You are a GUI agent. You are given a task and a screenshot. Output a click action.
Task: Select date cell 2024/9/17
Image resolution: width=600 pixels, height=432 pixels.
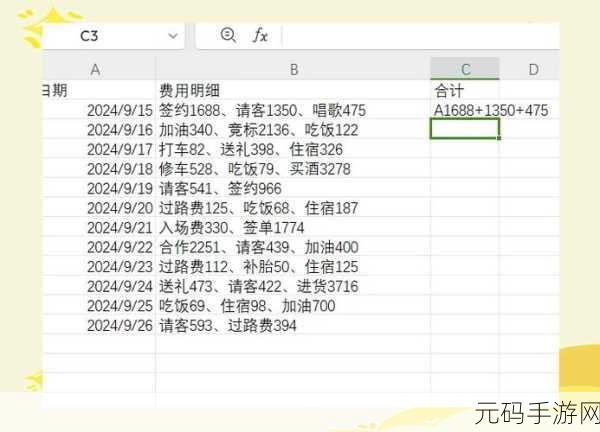[99, 150]
